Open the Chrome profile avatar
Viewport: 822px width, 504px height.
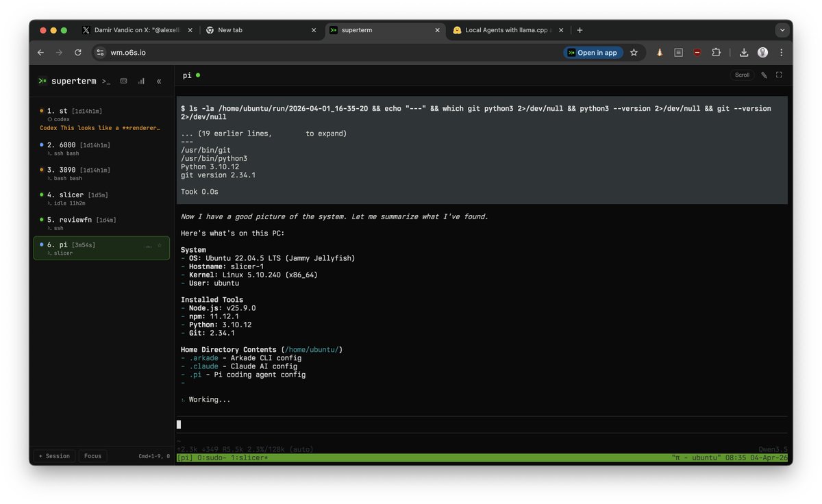(x=762, y=53)
